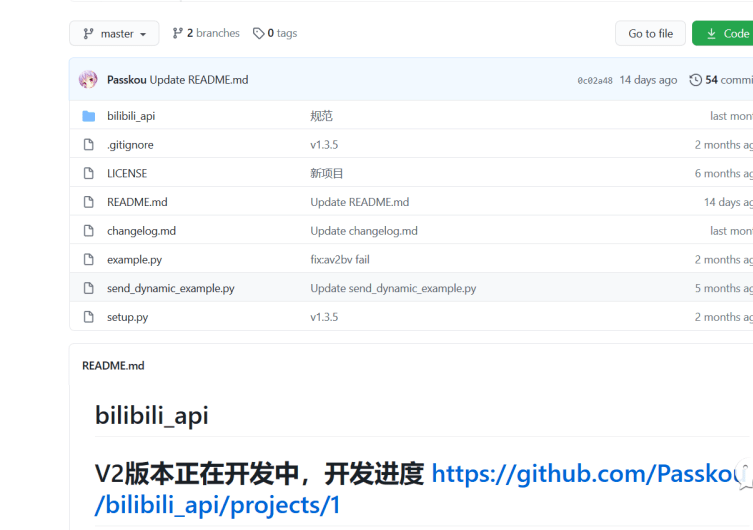Open the Update send_dynamic_example.py commit message

coord(393,289)
